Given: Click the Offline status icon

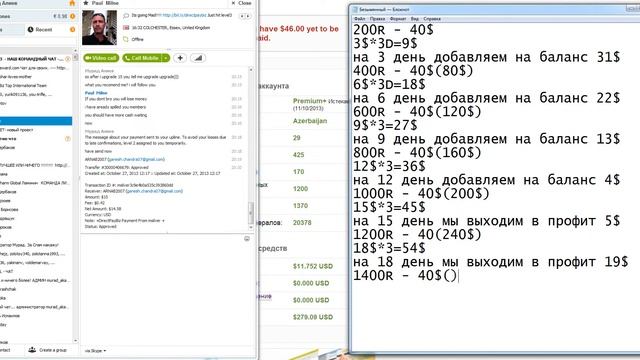Looking at the screenshot, I should pos(126,40).
